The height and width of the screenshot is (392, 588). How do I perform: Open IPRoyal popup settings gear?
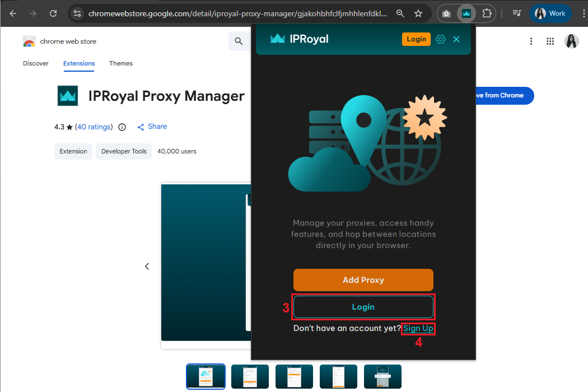click(x=441, y=39)
